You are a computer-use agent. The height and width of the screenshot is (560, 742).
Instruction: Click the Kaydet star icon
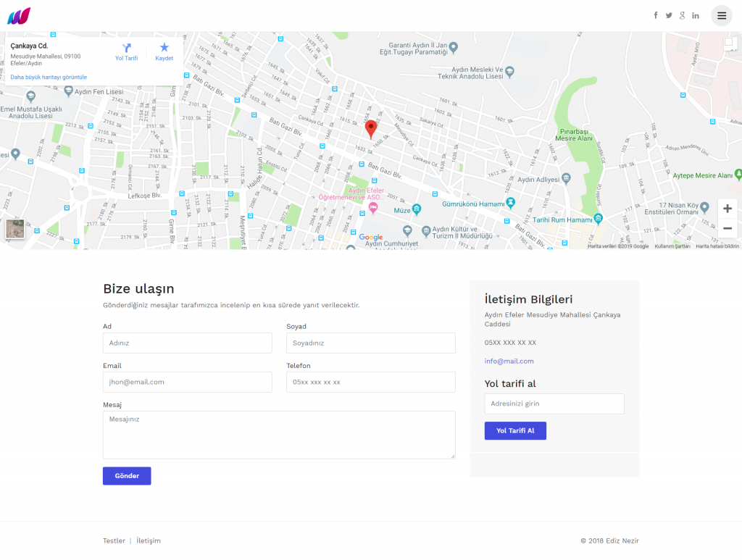164,49
